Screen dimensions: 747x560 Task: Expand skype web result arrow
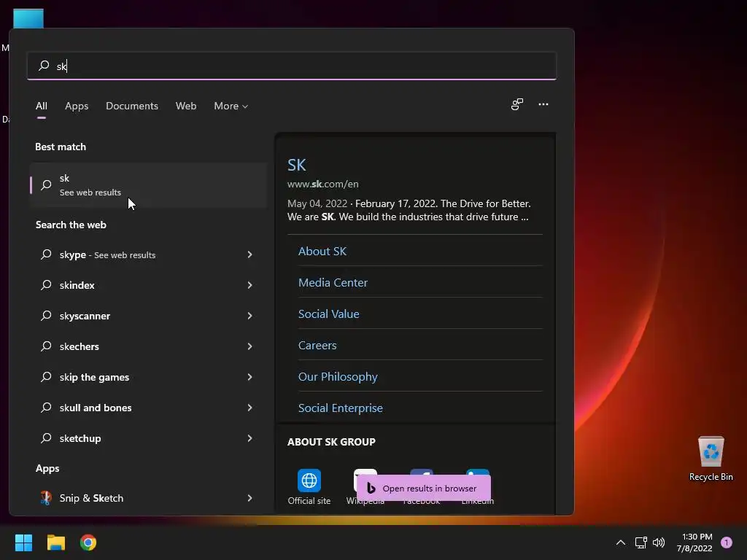(x=249, y=254)
